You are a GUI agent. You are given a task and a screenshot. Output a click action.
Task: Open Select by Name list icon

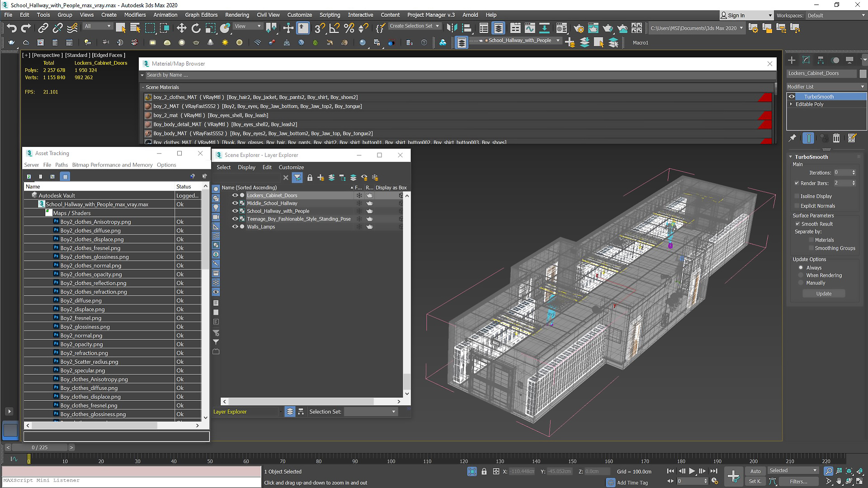pos(135,28)
